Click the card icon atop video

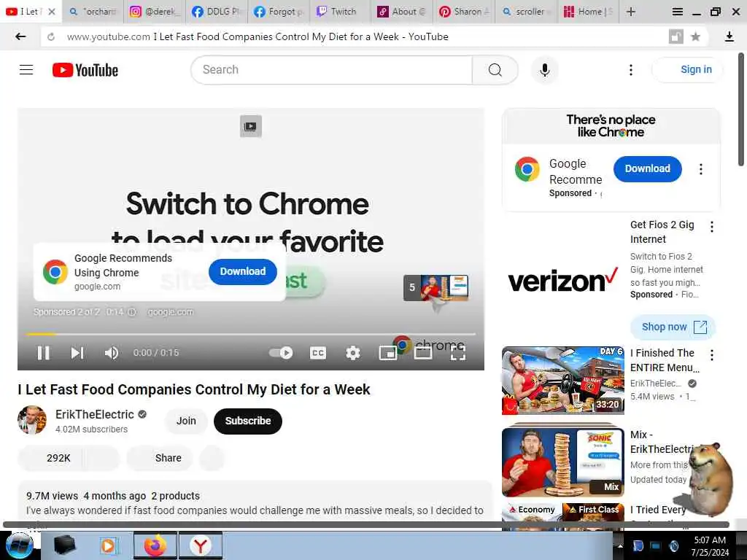click(251, 126)
